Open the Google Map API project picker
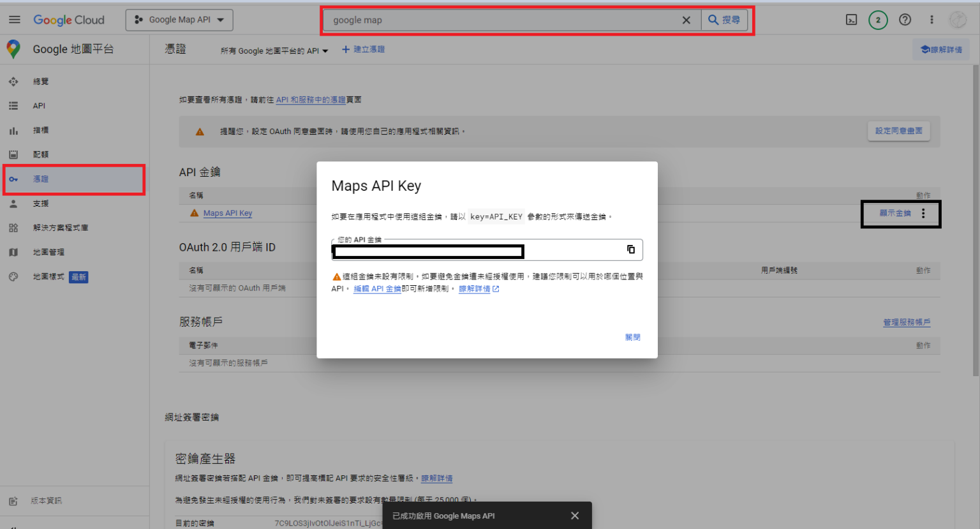Screen dimensions: 980x529 (179, 19)
